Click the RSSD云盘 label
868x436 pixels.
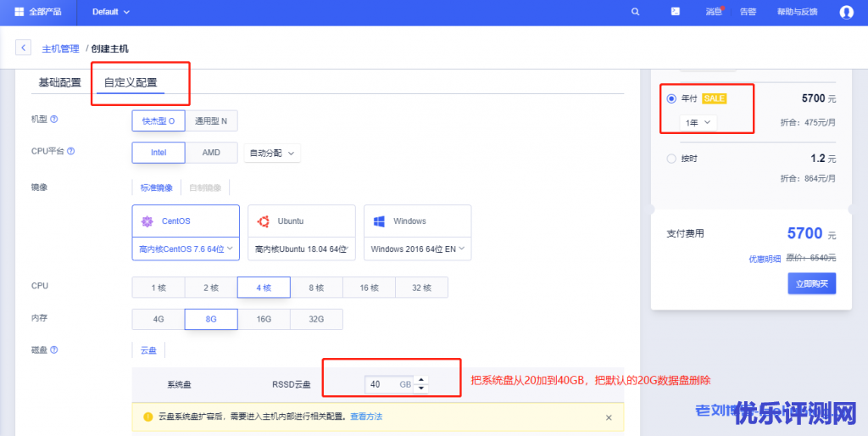coord(292,384)
